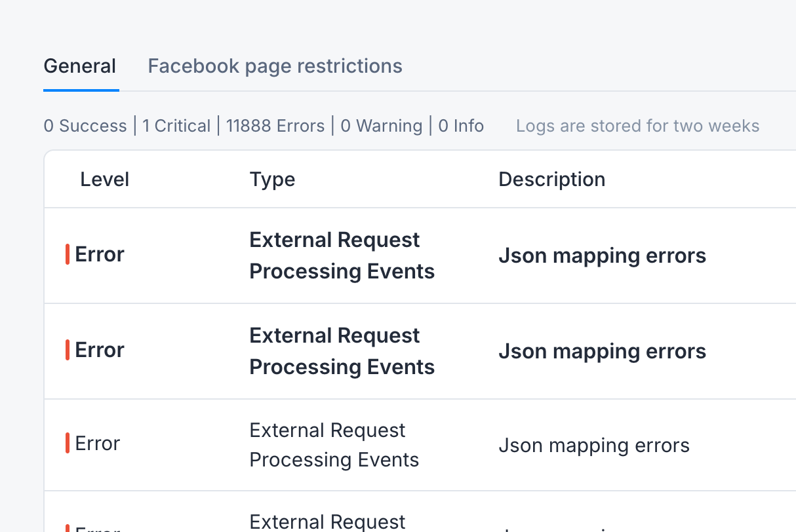The height and width of the screenshot is (532, 796).
Task: Click the Logs are stored for two weeks note
Action: (x=637, y=126)
